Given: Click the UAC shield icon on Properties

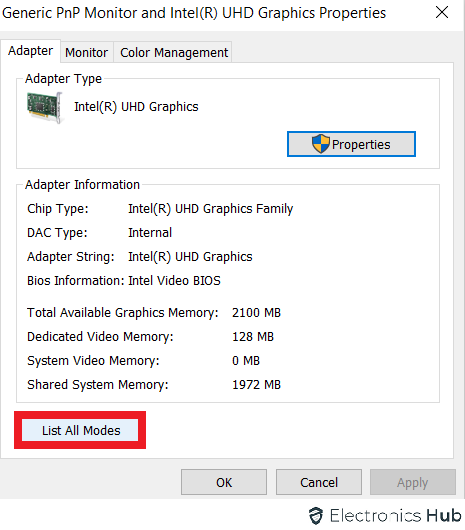Looking at the screenshot, I should [x=320, y=144].
